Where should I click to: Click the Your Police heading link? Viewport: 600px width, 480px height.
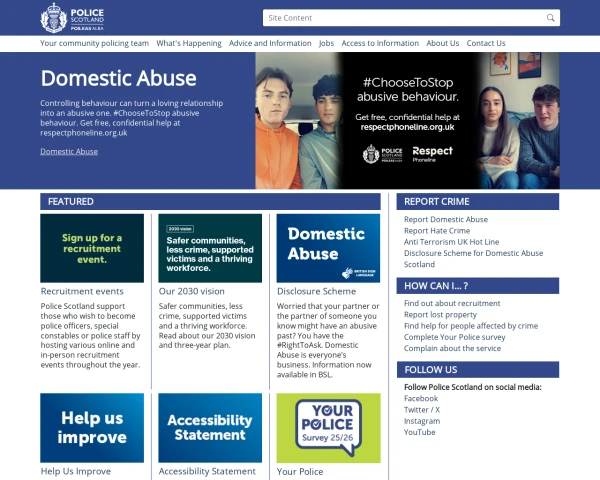tap(300, 472)
